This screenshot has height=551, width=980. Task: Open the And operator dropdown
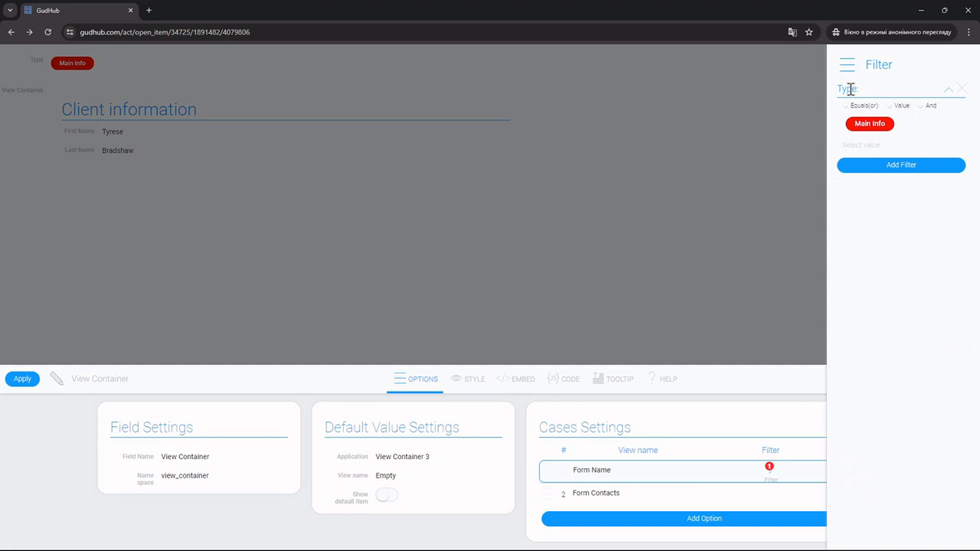(927, 106)
